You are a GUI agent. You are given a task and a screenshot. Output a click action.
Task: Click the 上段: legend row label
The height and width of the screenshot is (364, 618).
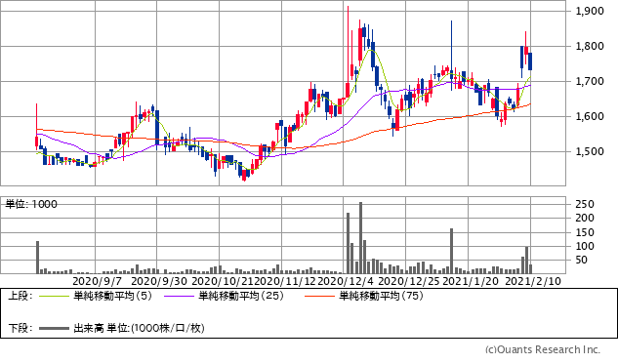[21, 296]
